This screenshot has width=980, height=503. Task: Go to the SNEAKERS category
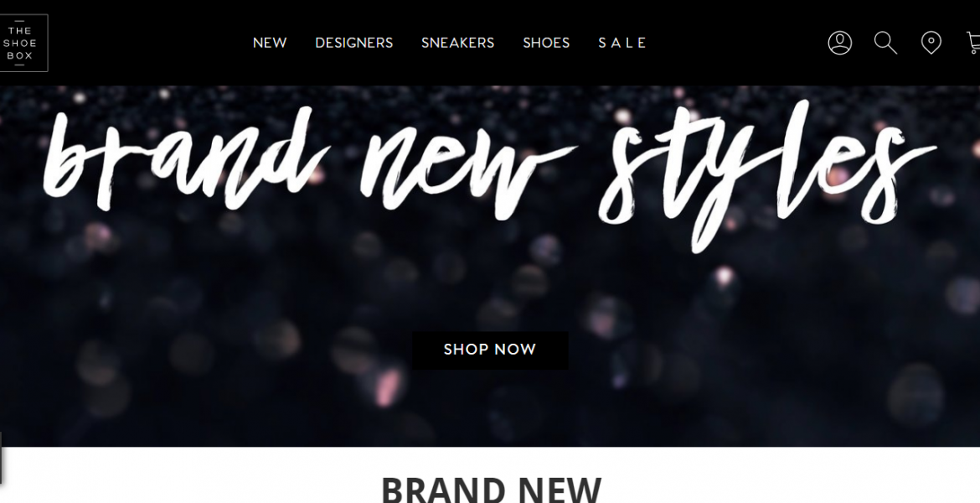click(x=457, y=43)
